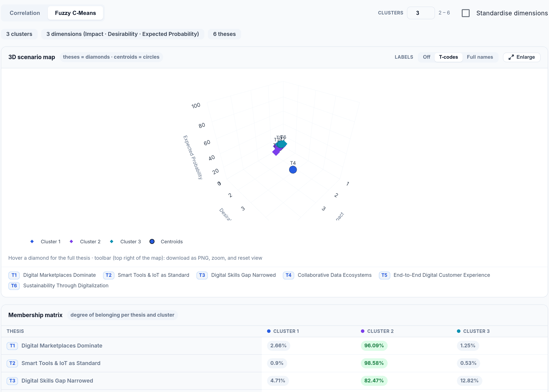Click the 98.58% membership cell for T2

(x=374, y=363)
